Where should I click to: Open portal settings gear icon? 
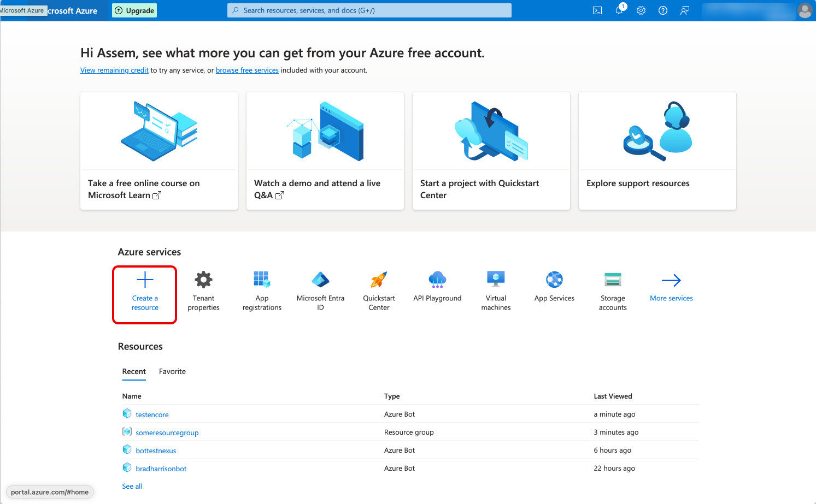point(641,10)
